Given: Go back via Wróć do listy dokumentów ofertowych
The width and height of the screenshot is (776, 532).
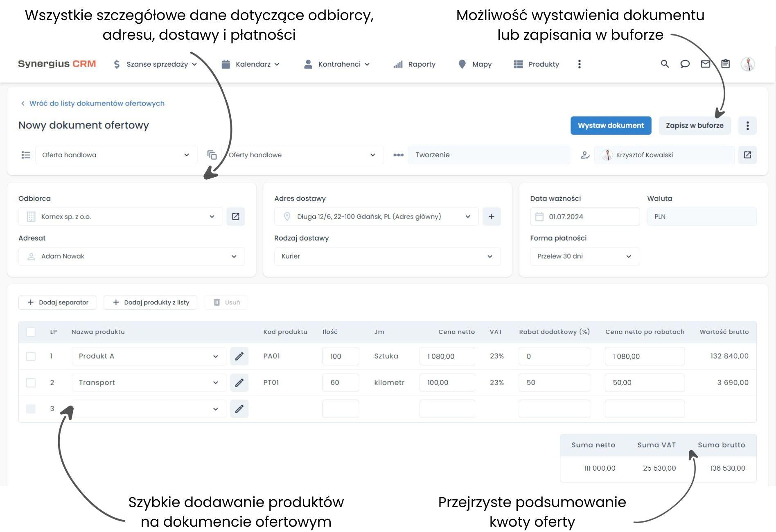Looking at the screenshot, I should pyautogui.click(x=97, y=103).
